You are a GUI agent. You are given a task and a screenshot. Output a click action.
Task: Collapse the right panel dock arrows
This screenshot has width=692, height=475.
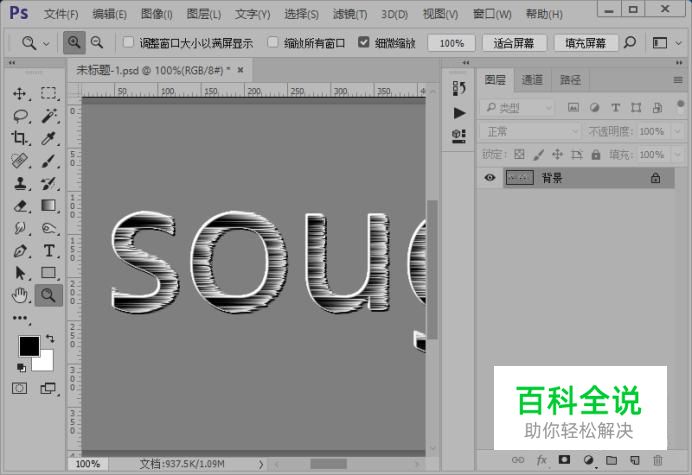679,63
